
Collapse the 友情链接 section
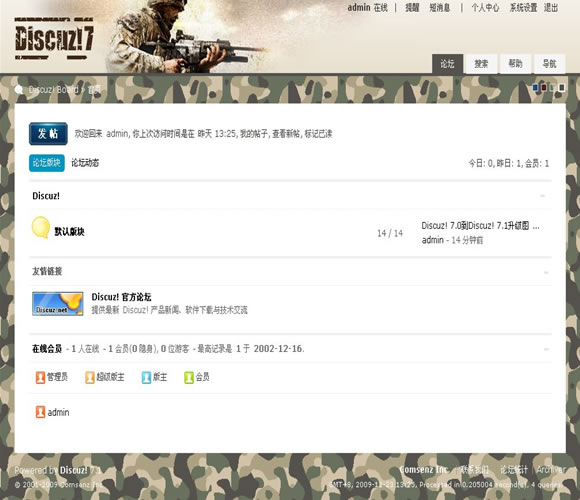[x=546, y=273]
